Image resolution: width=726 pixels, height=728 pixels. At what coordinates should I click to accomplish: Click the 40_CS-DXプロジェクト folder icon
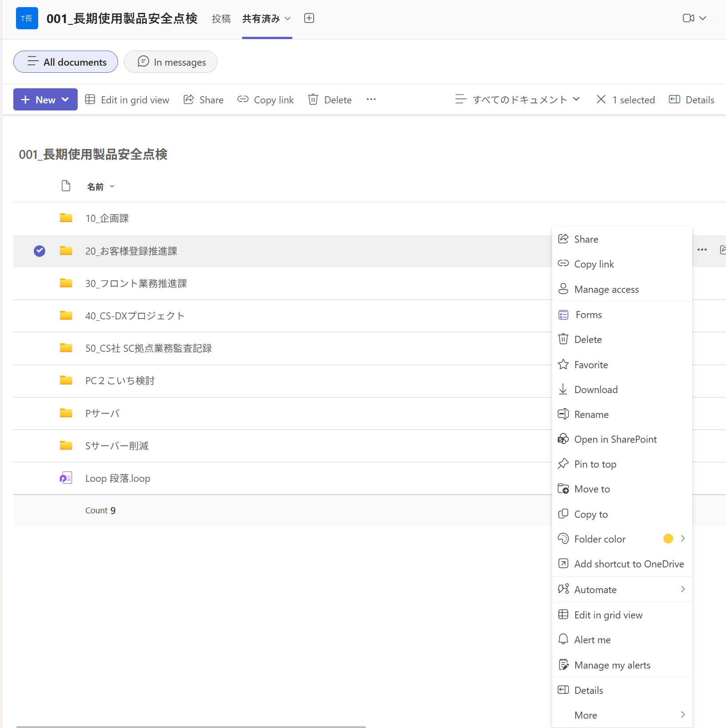[x=66, y=315]
